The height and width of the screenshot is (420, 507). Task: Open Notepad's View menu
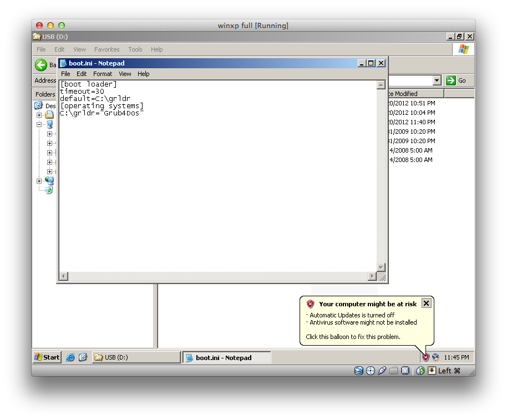point(125,74)
